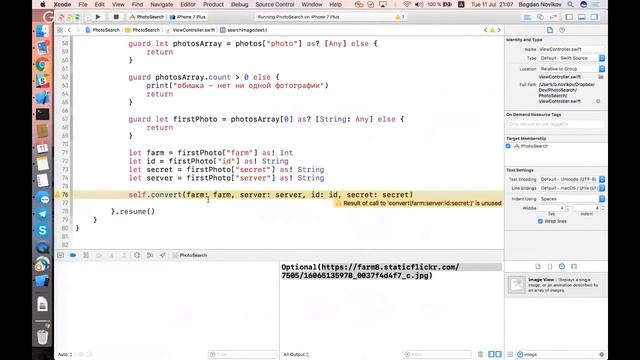Reveal full path in Finder arrow
Image resolution: width=640 pixels, height=360 pixels.
click(598, 101)
